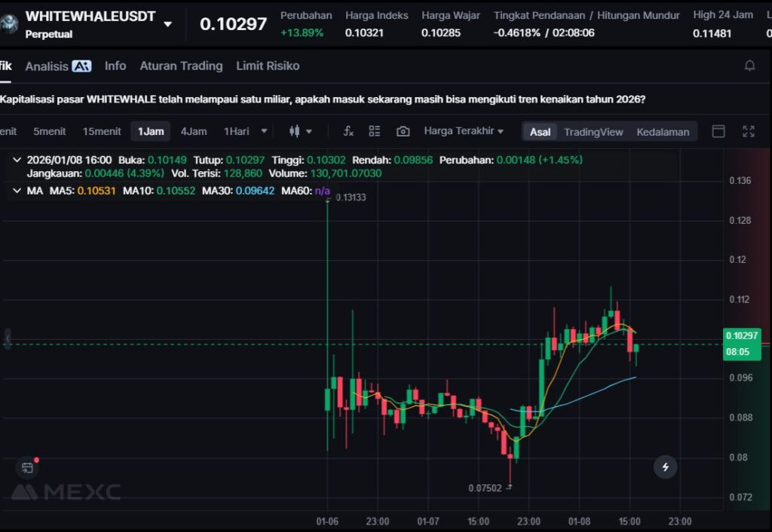Click the lightning quick-trade button
Viewport: 772px width, 532px height.
pos(665,467)
